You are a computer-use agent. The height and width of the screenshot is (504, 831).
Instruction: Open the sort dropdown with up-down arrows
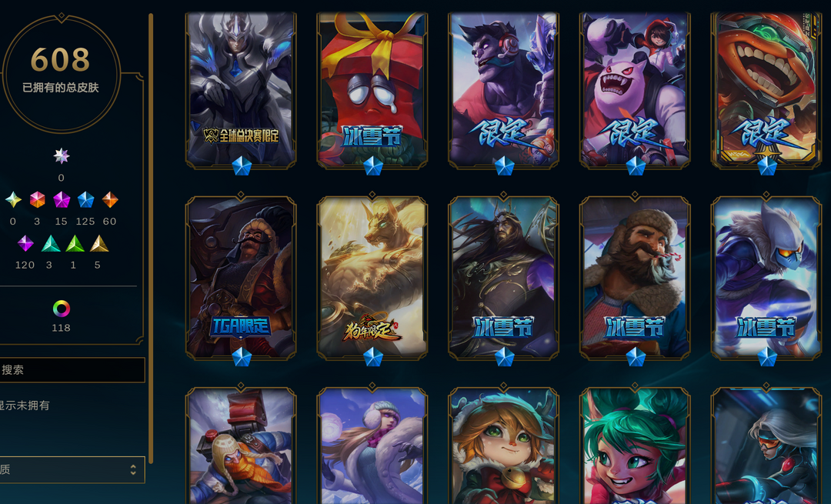[72, 469]
